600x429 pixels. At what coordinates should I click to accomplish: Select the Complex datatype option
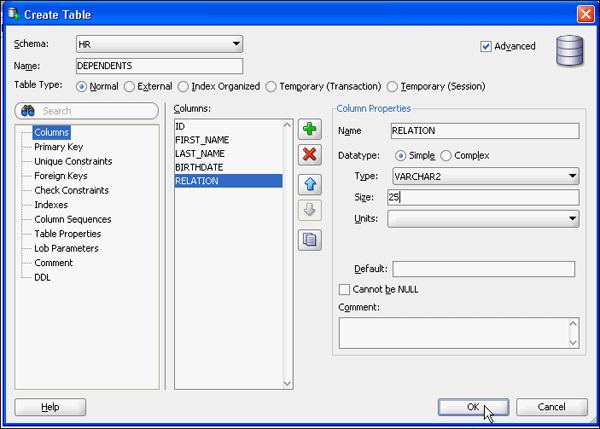(446, 156)
